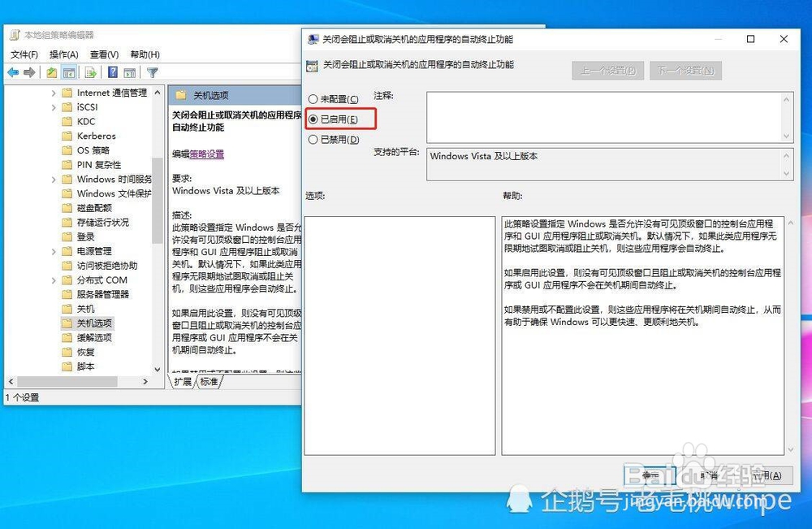Click the tree pane vertical scrollbar thumb

click(x=158, y=200)
